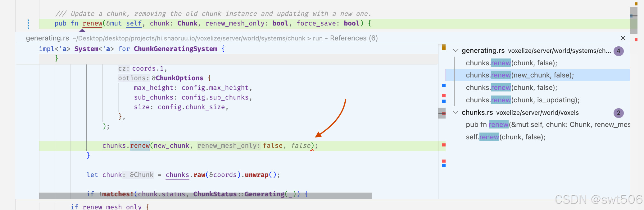Click 'let chunk' variable declaration
Viewport: 644px width, 210px height.
[x=104, y=175]
